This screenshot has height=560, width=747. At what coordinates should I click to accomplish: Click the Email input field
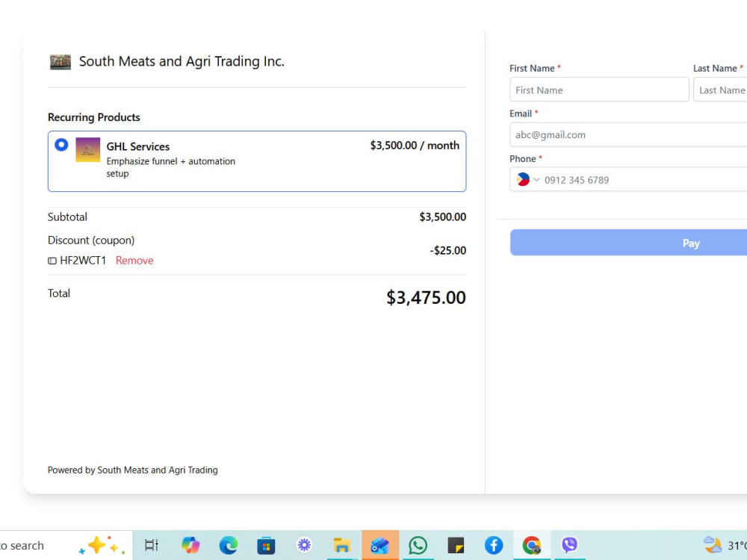pos(628,134)
